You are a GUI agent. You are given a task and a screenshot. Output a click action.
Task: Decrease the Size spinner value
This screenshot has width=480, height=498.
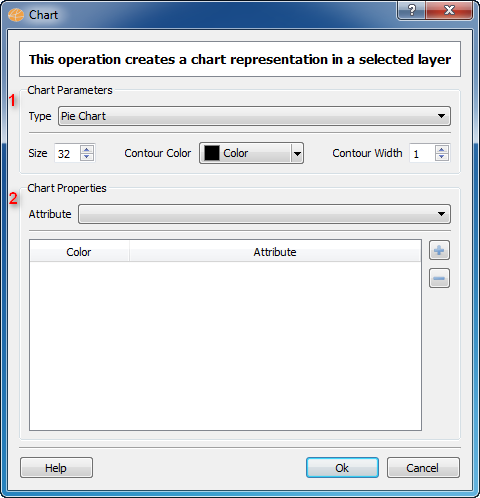pyautogui.click(x=87, y=157)
